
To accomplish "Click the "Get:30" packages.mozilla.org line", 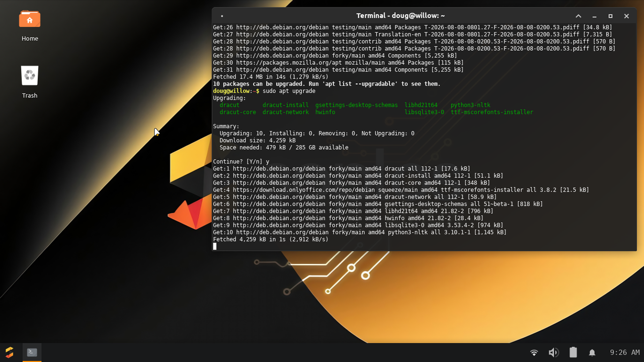I will [338, 62].
